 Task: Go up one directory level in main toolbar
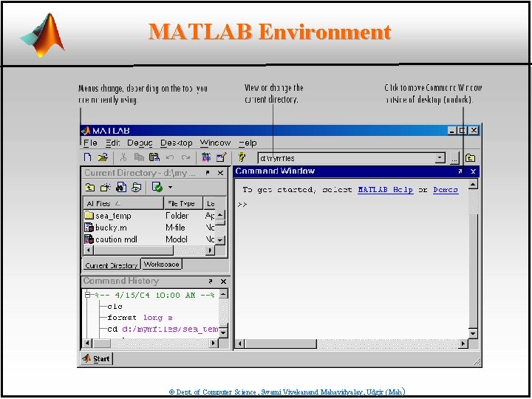point(470,158)
